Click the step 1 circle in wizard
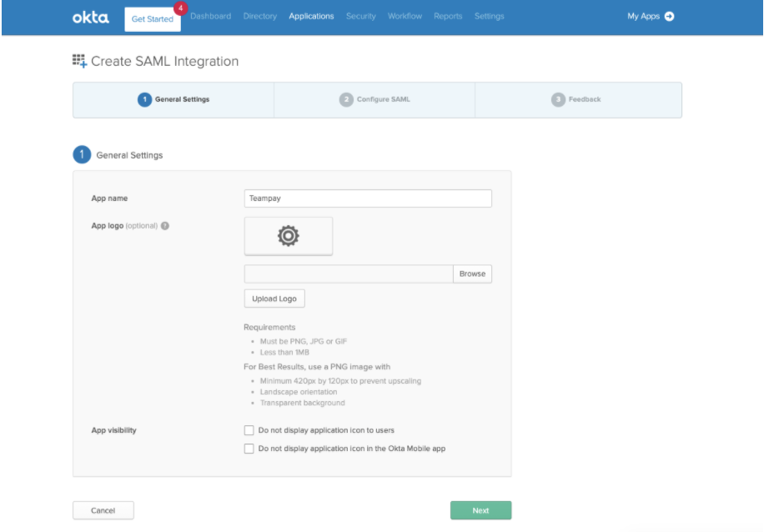The image size is (764, 532). 145,99
